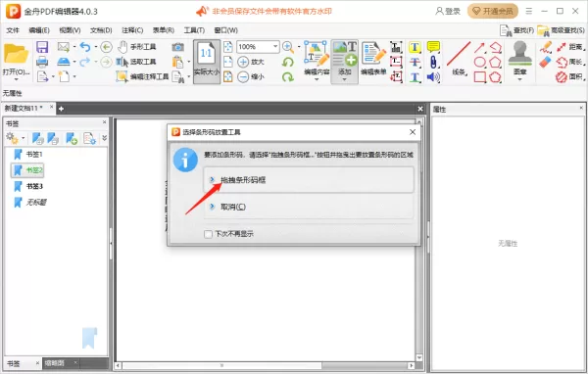The image size is (588, 374).
Task: Open the 窗口(W) menu
Action: [x=225, y=30]
